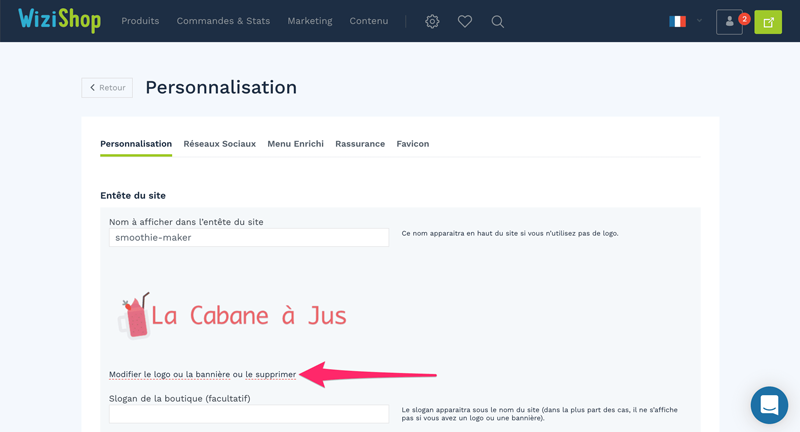Click the French flag language icon

click(x=678, y=21)
